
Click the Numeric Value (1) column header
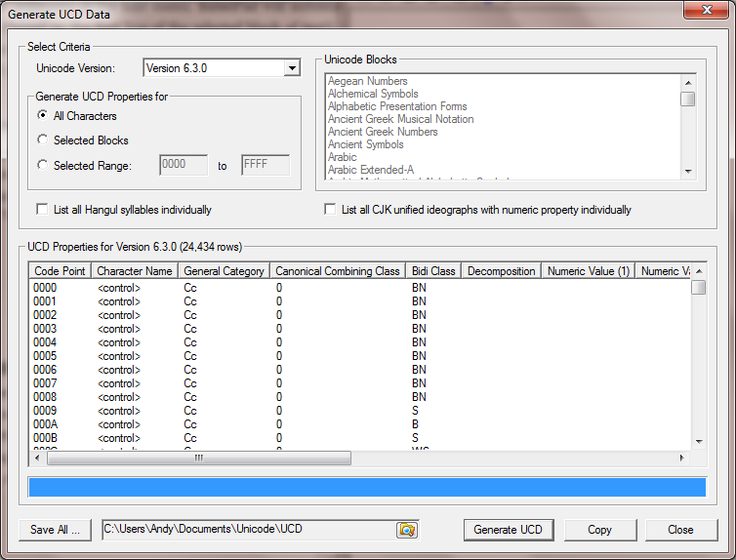589,271
